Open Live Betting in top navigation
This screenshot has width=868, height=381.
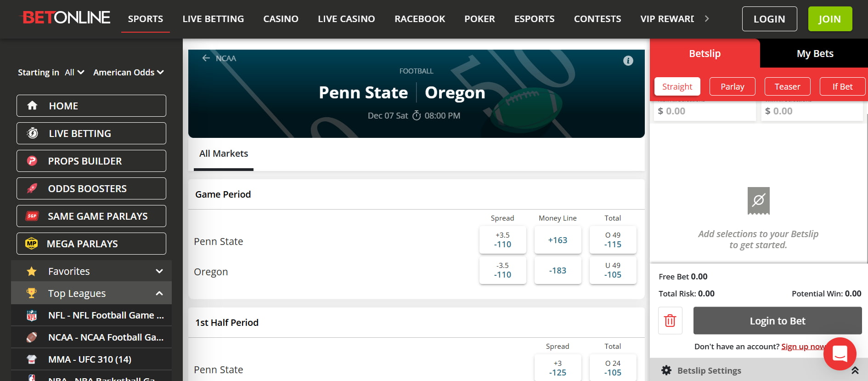(x=213, y=19)
